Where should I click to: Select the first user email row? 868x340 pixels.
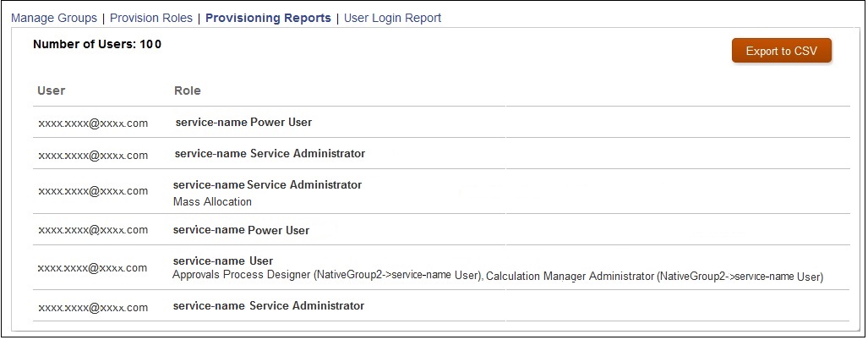93,123
